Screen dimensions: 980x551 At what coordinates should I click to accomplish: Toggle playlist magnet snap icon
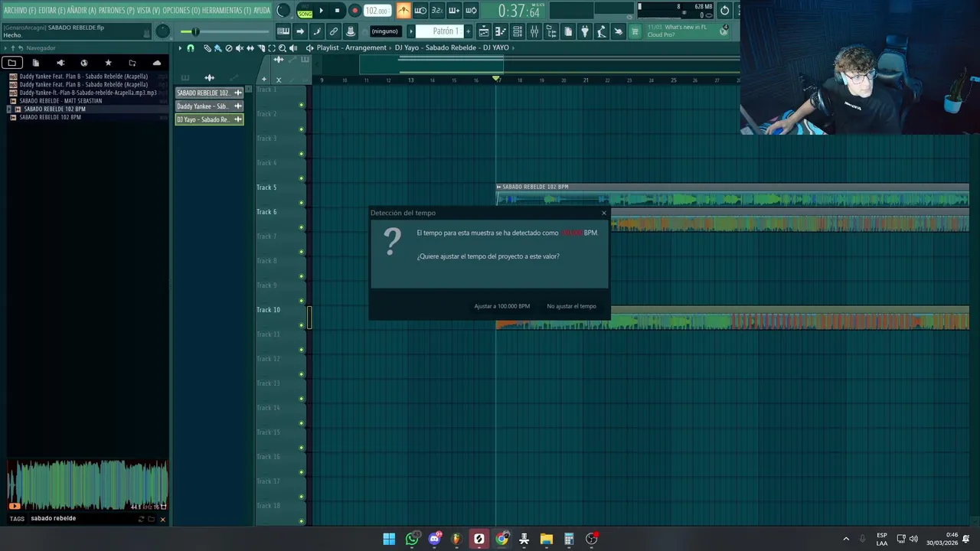[191, 48]
